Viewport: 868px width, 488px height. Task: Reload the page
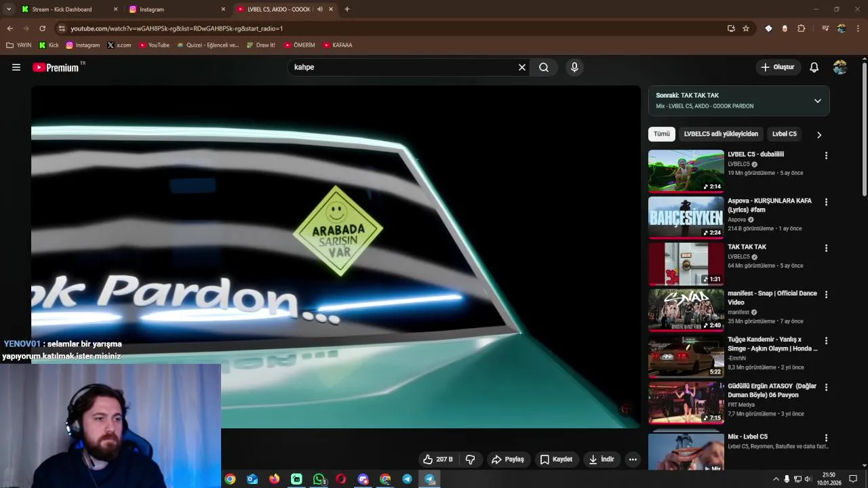[x=42, y=28]
